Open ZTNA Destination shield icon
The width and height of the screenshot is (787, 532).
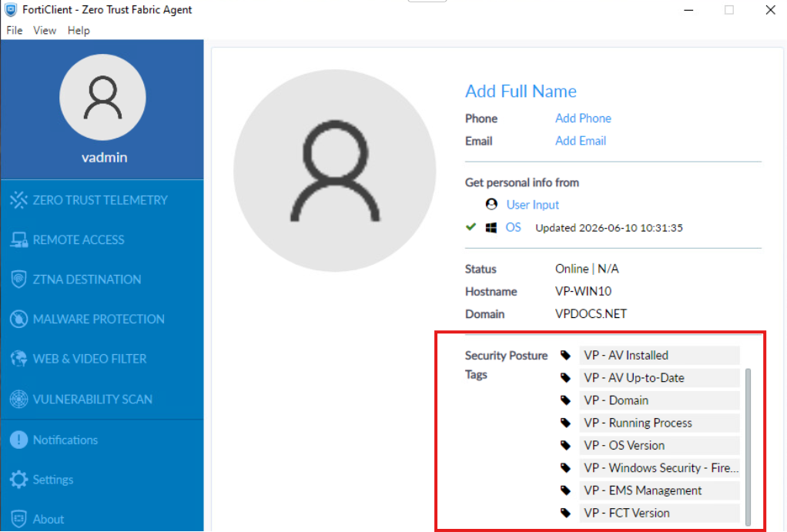click(18, 279)
